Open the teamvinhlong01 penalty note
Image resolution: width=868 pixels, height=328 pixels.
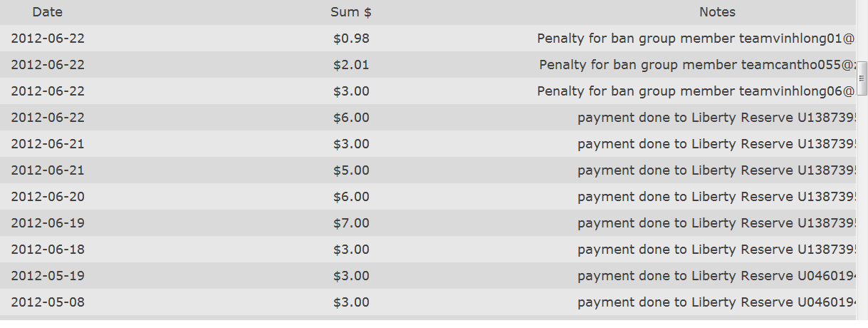(696, 39)
